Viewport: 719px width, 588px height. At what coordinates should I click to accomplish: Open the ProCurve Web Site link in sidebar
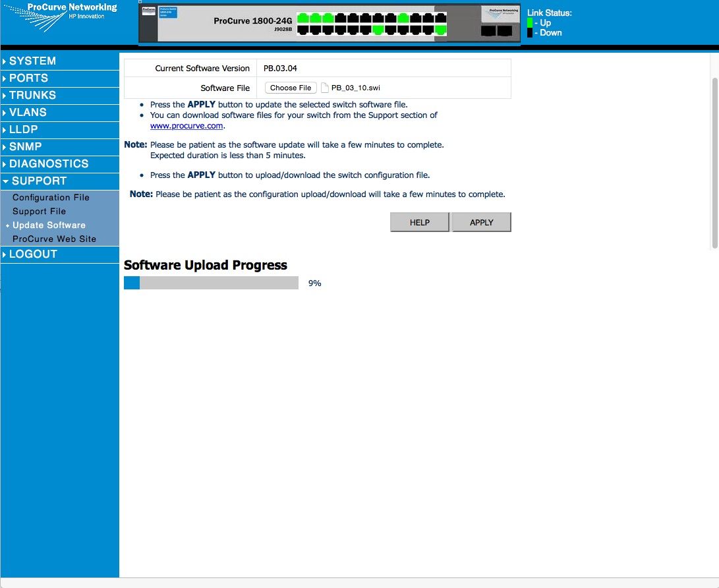pos(54,239)
